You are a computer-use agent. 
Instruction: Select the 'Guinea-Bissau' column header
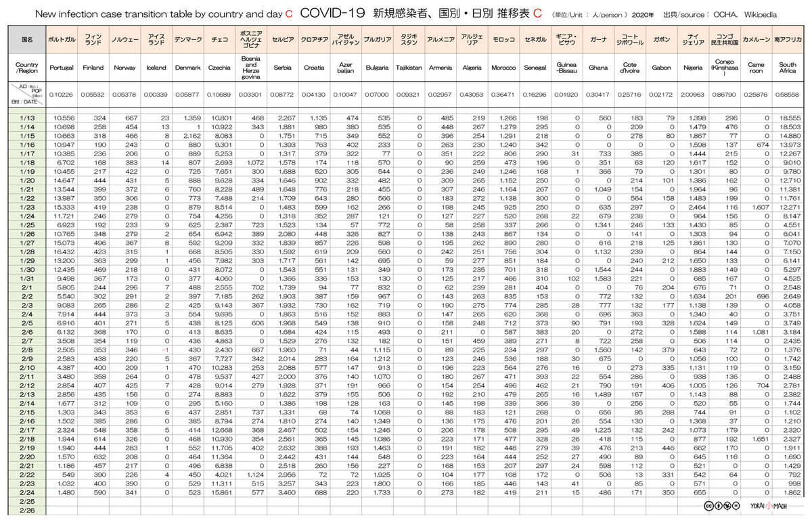click(566, 68)
